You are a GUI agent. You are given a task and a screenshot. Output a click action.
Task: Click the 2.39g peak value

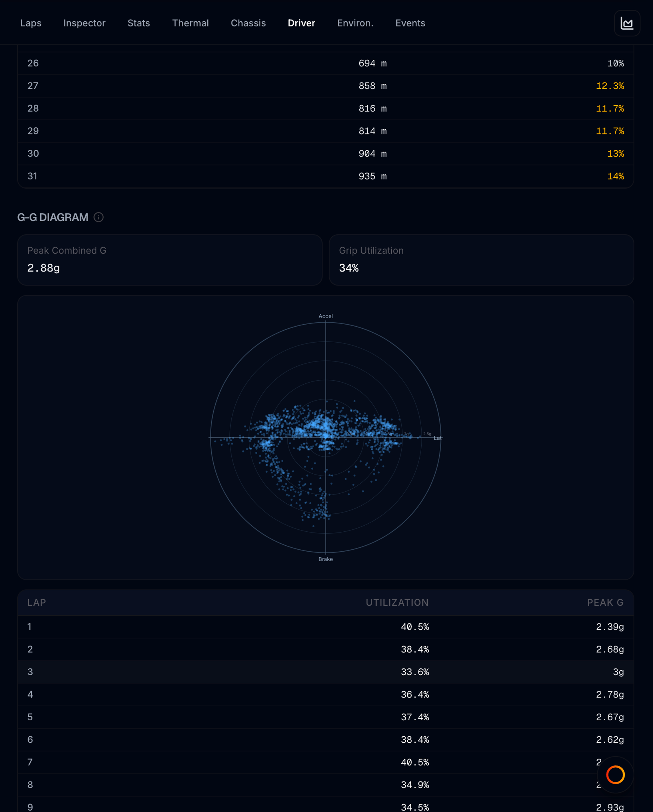coord(610,627)
